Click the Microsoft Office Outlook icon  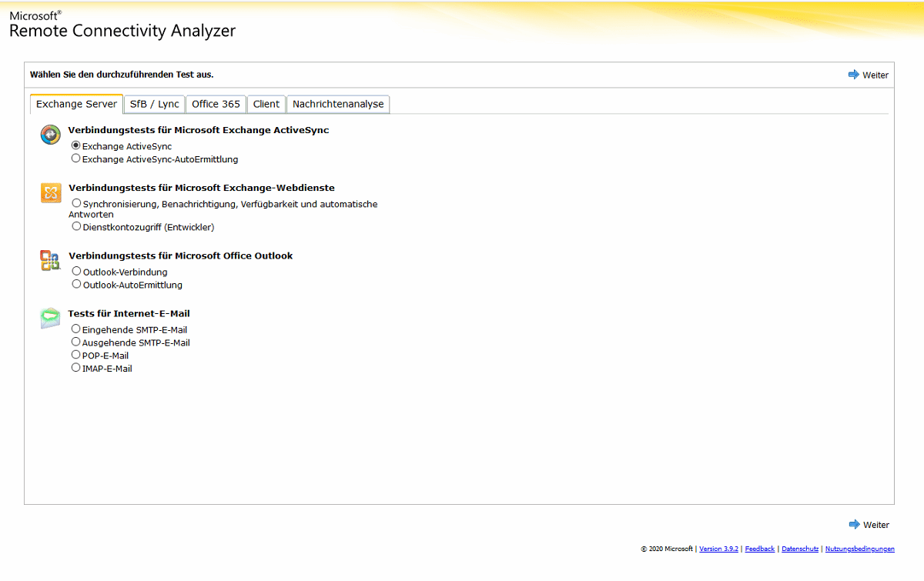(49, 261)
